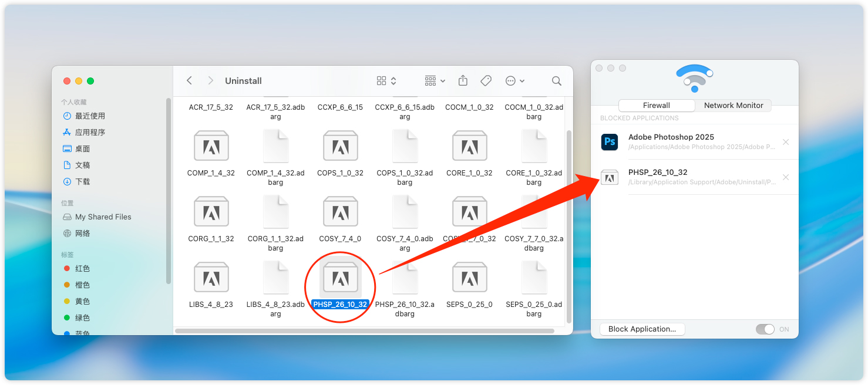Image resolution: width=868 pixels, height=385 pixels.
Task: Click the Tags icon in Finder toolbar
Action: coord(486,81)
